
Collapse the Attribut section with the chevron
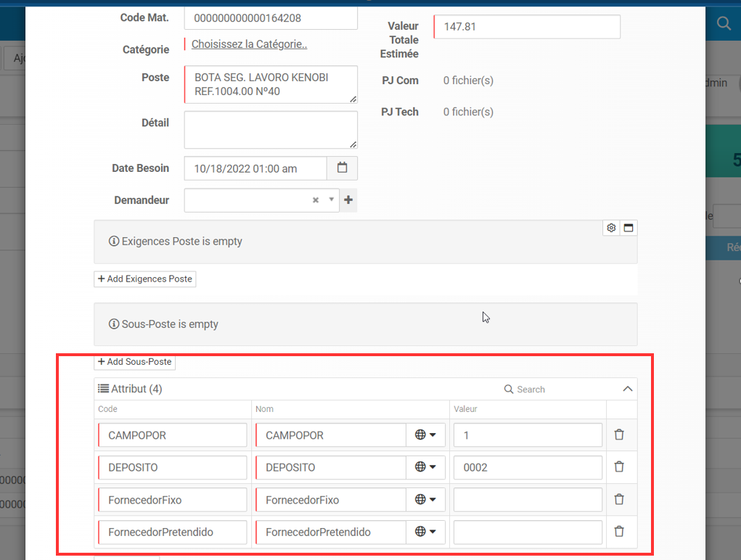(x=628, y=388)
